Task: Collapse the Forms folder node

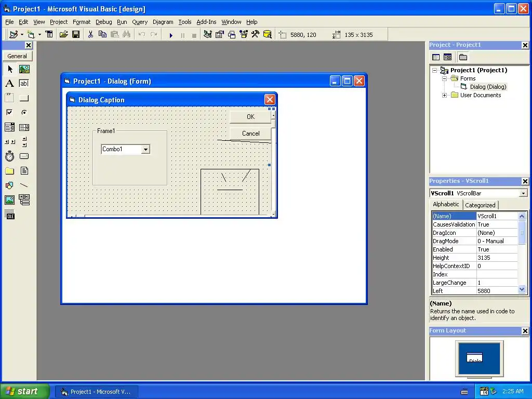Action: 445,78
